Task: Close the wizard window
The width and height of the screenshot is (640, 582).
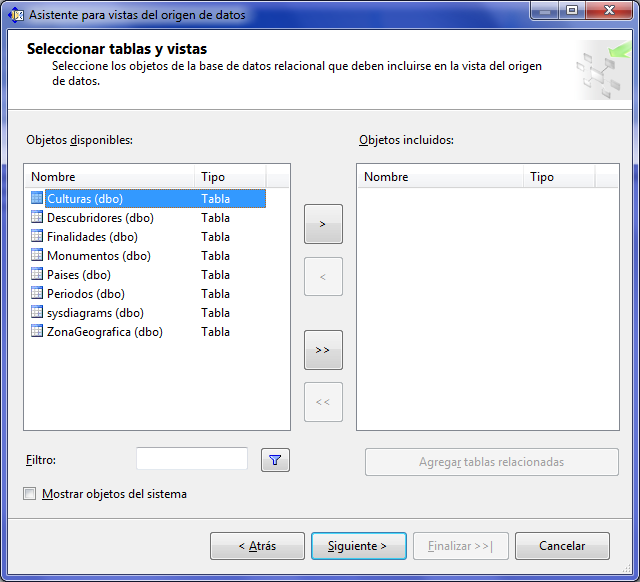Action: pyautogui.click(x=609, y=10)
